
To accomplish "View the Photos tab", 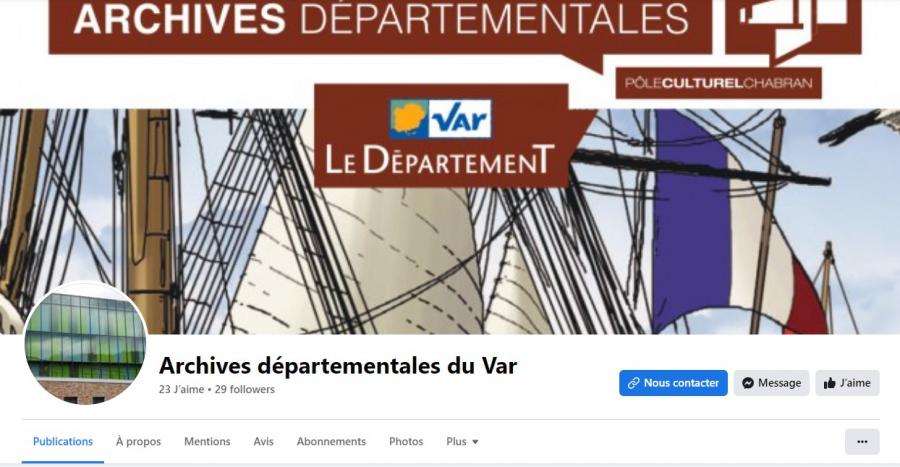I will [406, 442].
